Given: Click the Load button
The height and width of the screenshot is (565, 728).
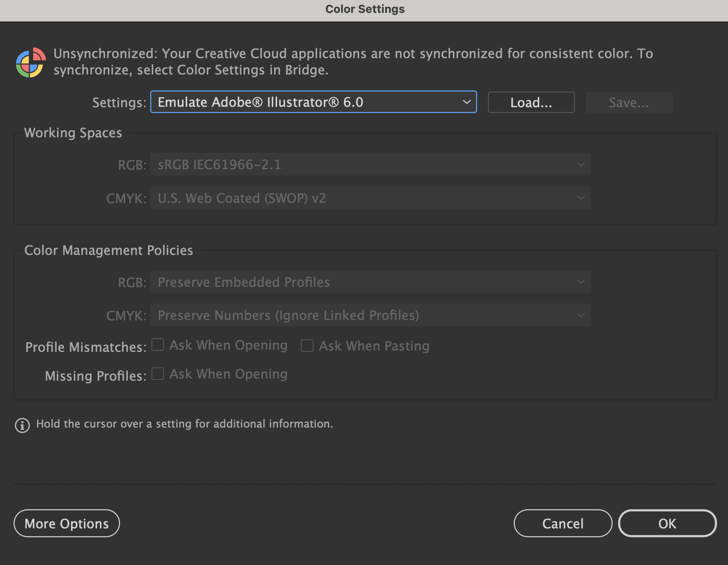Looking at the screenshot, I should coord(531,102).
